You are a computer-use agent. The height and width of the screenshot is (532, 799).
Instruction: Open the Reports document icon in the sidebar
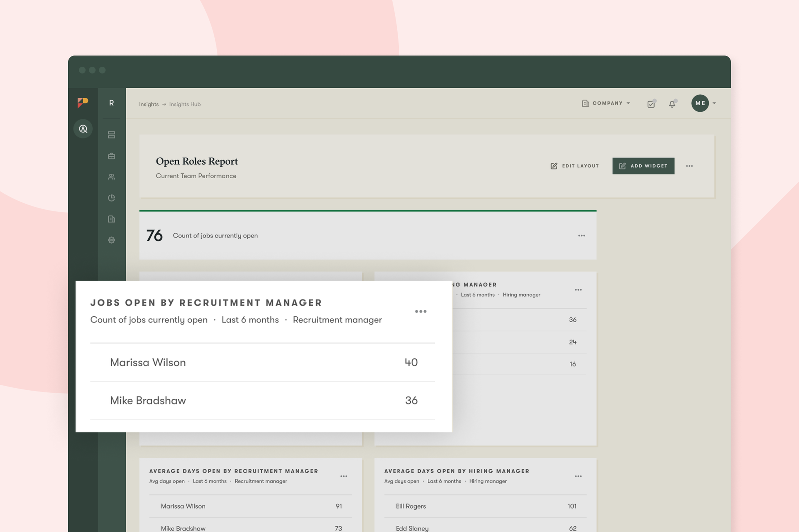(111, 219)
